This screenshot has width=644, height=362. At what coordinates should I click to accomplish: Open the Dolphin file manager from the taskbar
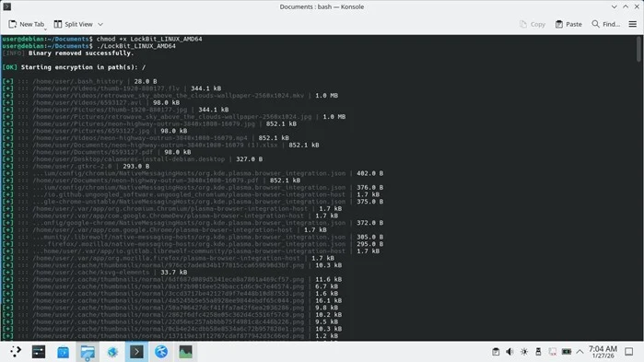(x=88, y=351)
